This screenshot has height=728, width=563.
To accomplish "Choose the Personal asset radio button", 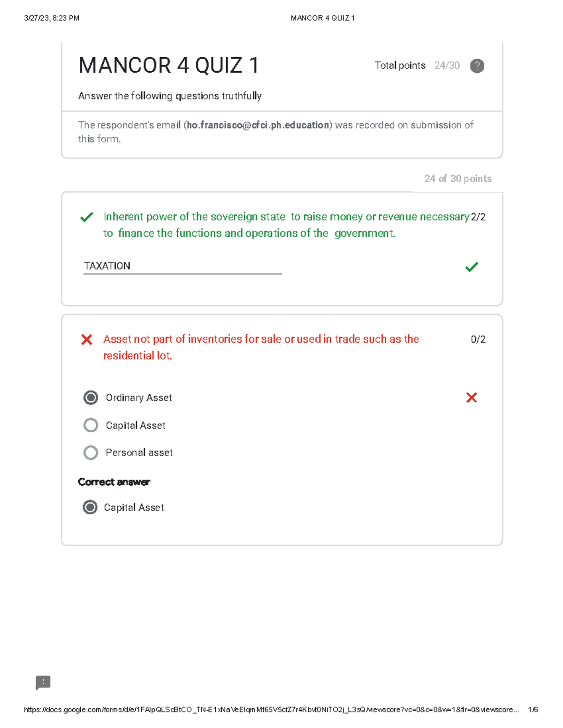I will coord(91,452).
